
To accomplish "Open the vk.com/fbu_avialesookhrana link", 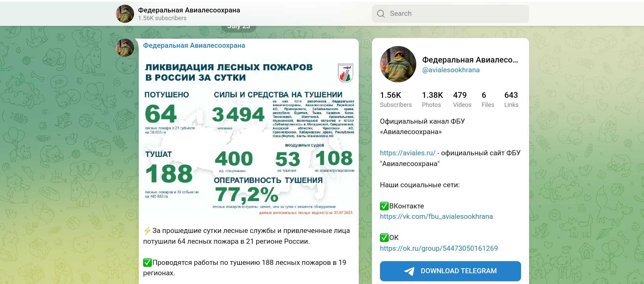I will coord(436,216).
